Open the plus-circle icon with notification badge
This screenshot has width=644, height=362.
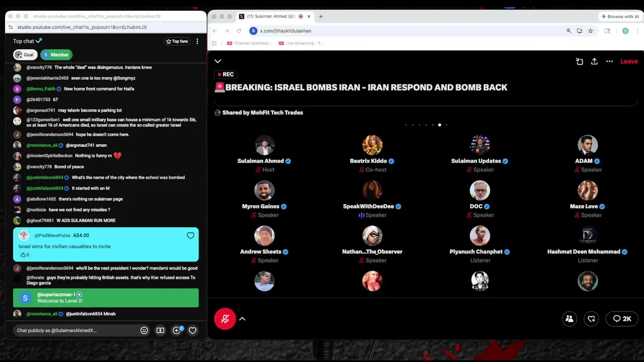pos(177,330)
